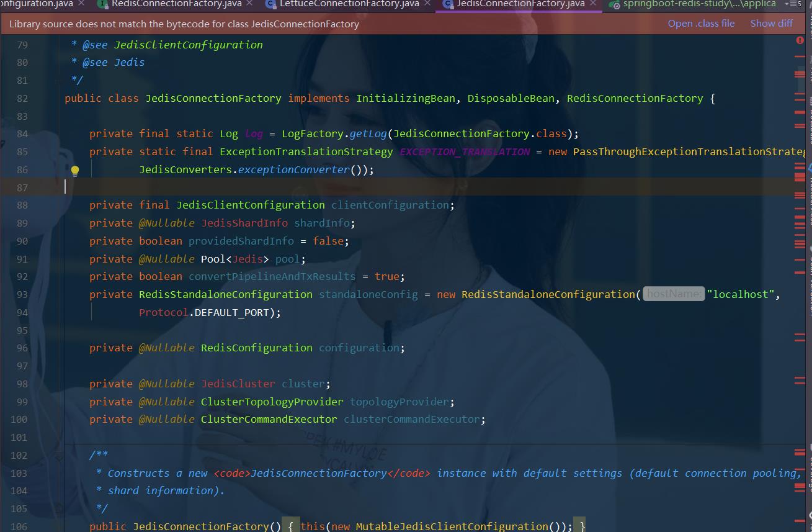The height and width of the screenshot is (532, 812).
Task: Click line number 93 in the gutter
Action: (22, 294)
